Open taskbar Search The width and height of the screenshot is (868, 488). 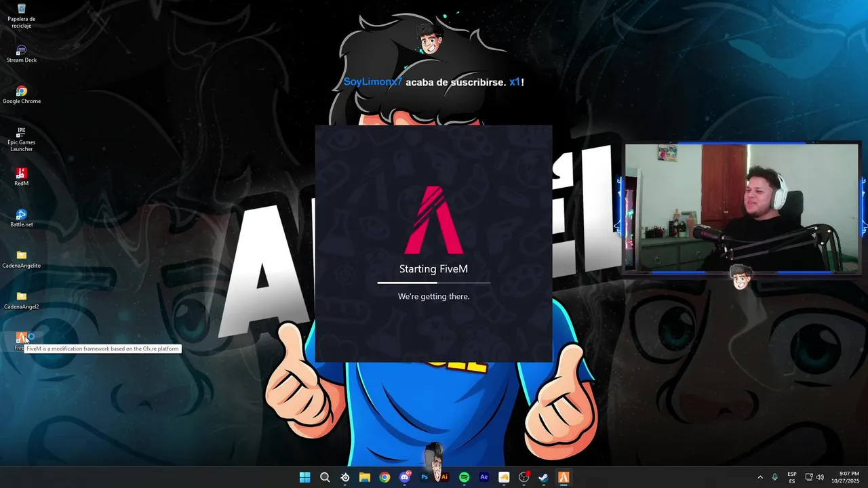point(325,477)
